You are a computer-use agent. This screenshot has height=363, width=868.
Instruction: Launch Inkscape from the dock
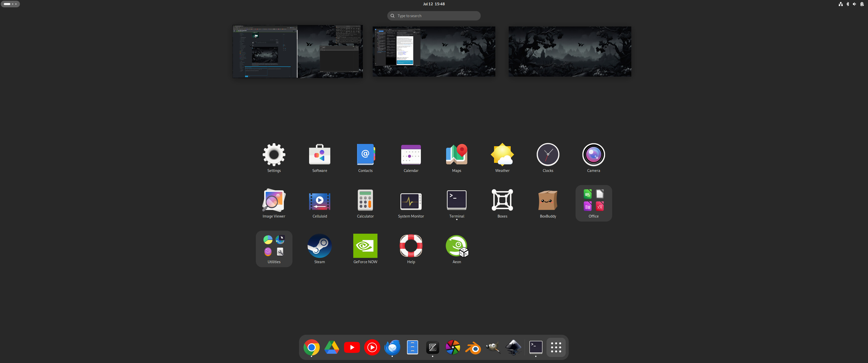point(513,348)
